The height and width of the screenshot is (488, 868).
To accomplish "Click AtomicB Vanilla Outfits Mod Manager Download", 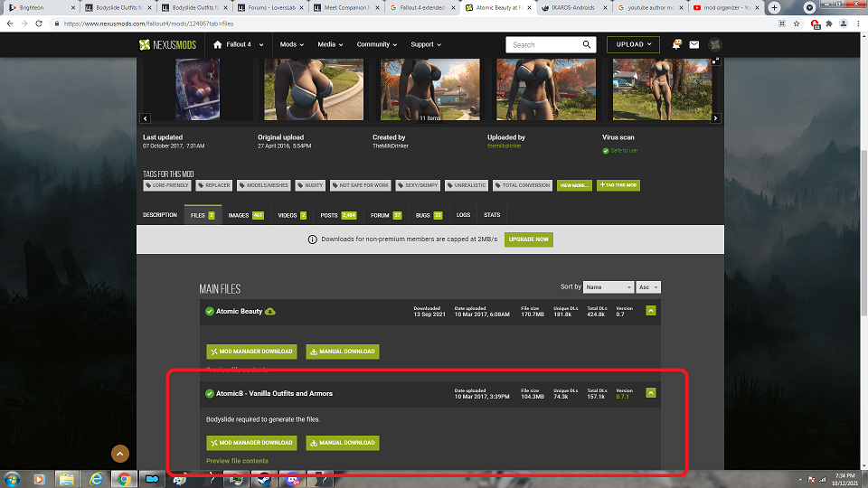I will (x=252, y=443).
